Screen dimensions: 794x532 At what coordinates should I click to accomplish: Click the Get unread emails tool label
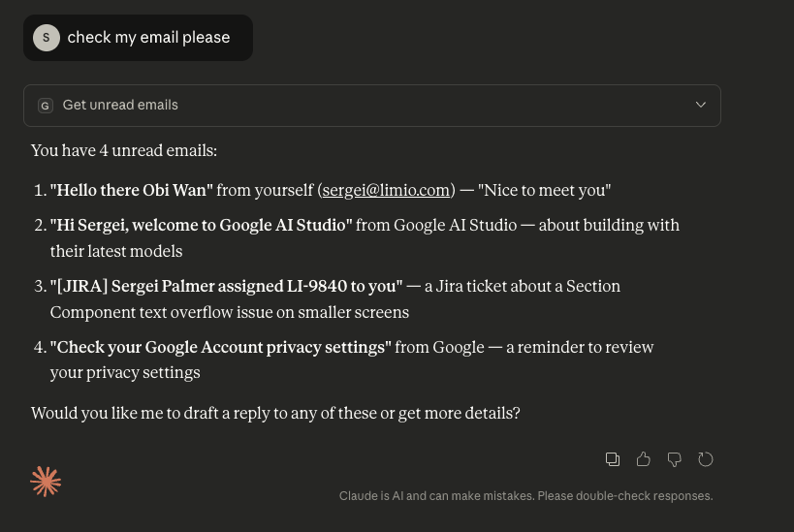120,105
